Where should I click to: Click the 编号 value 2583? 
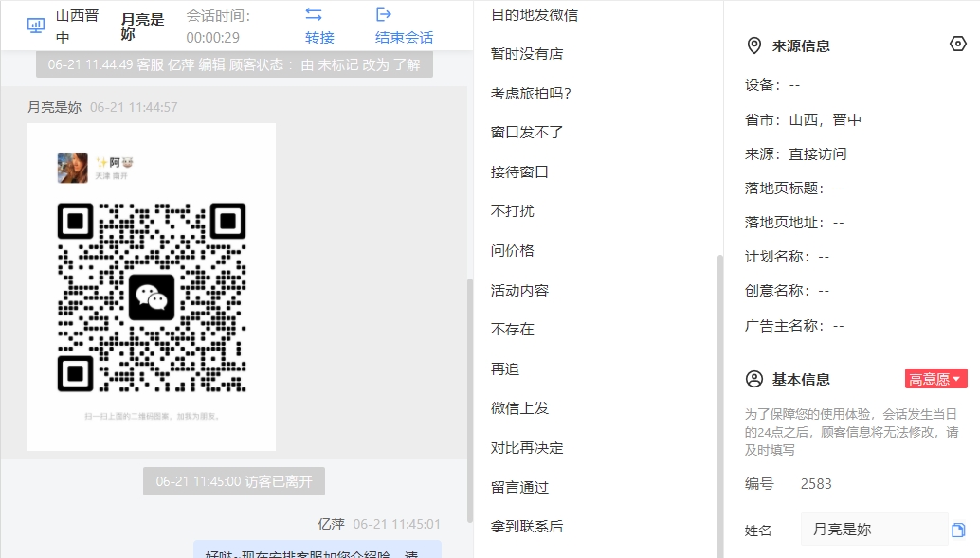pyautogui.click(x=816, y=484)
